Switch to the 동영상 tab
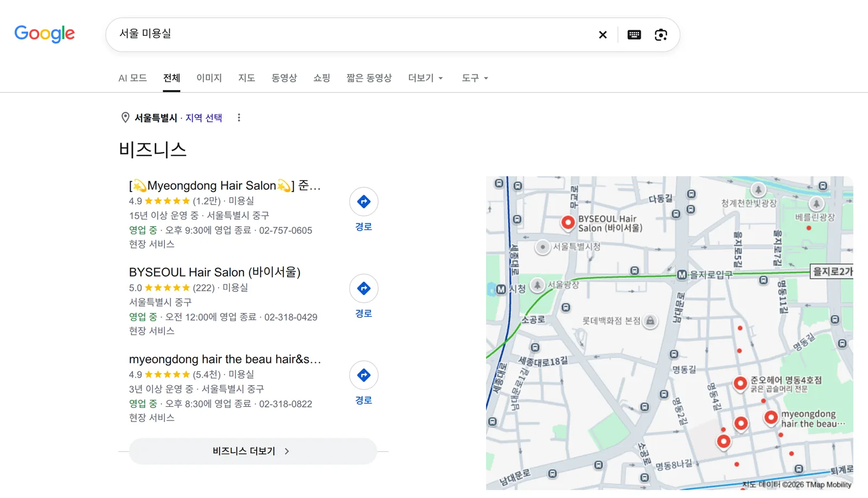The height and width of the screenshot is (498, 868). 284,78
